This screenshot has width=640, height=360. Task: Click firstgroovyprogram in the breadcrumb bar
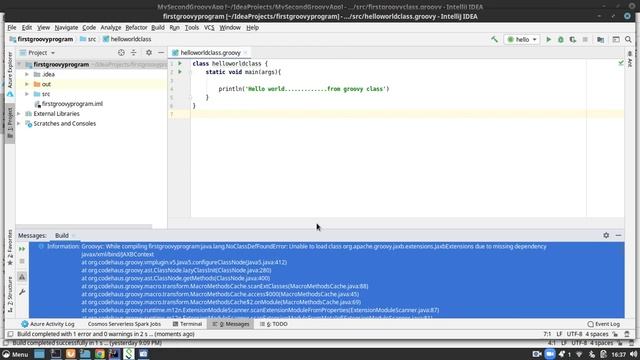pos(41,39)
